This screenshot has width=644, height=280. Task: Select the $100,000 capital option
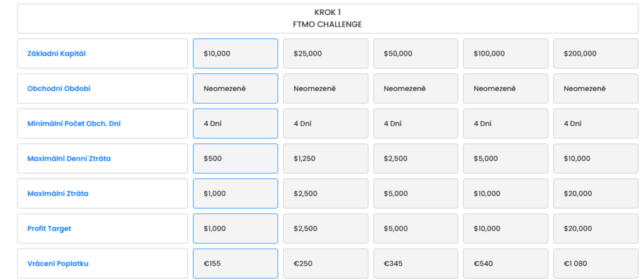click(x=505, y=53)
